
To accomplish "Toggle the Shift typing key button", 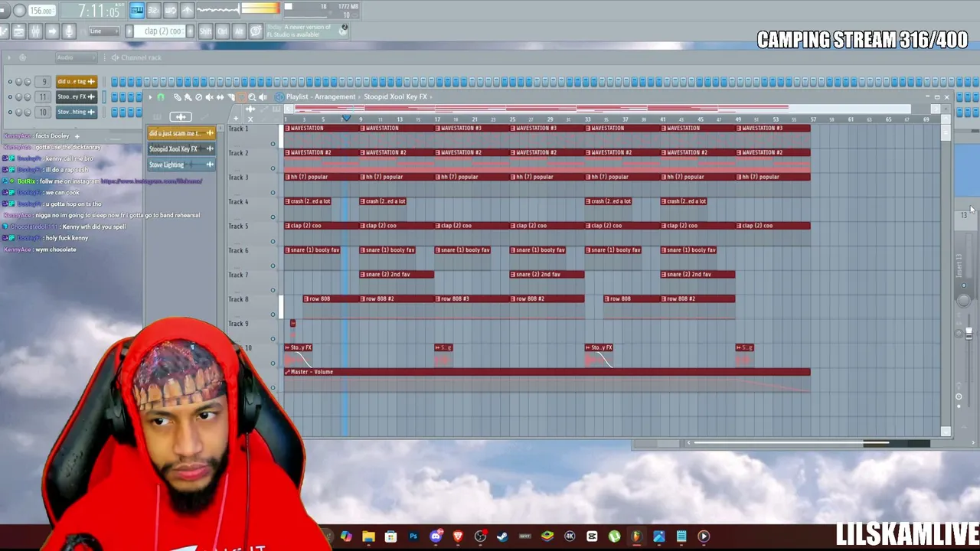I will [x=205, y=31].
